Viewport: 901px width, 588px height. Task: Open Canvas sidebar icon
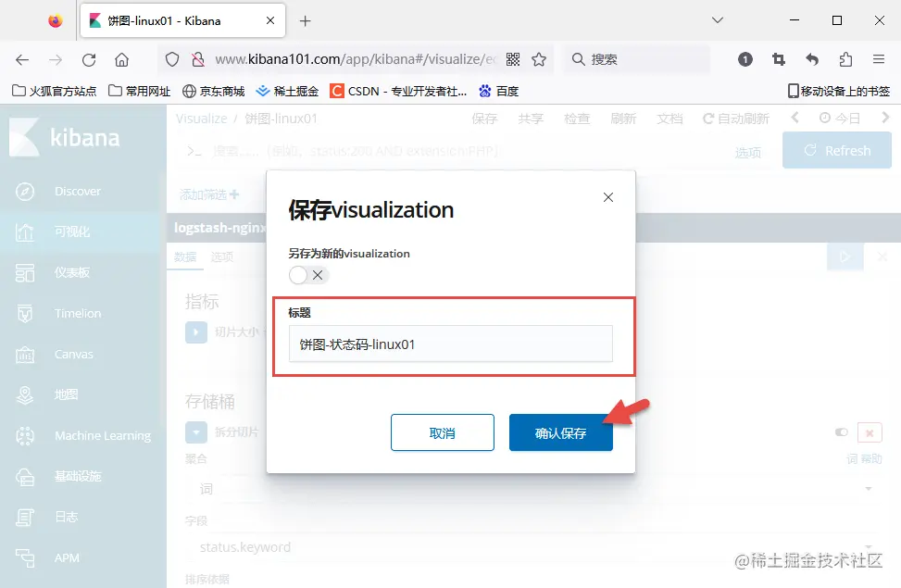tap(25, 354)
